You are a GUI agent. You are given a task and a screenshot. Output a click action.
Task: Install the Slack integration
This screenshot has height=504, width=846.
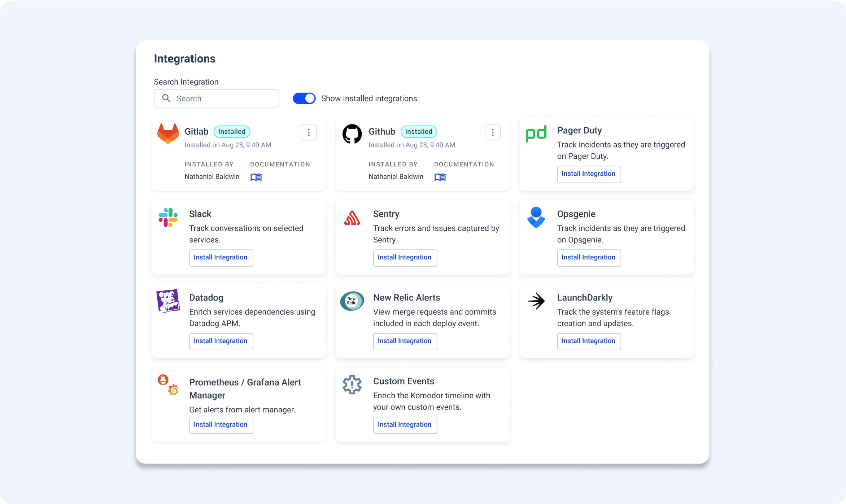coord(221,258)
